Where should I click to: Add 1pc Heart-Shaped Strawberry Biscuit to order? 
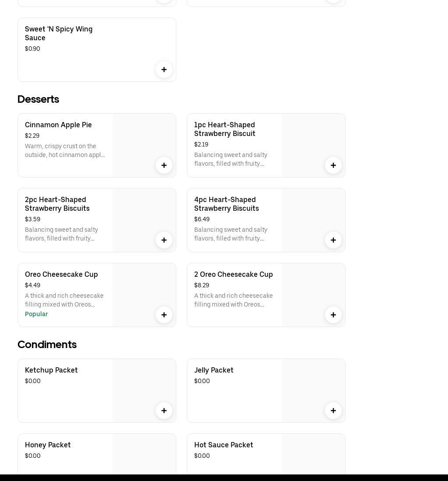tap(333, 165)
